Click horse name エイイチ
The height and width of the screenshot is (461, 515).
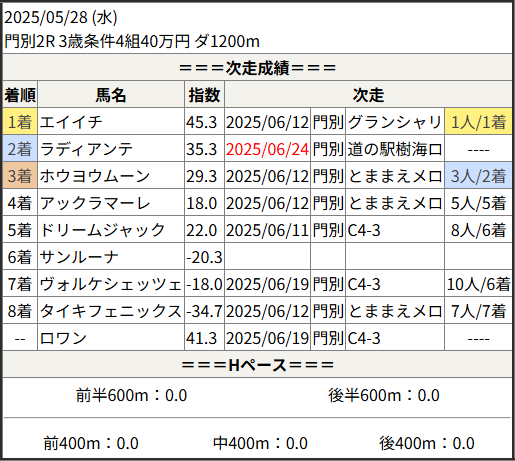tap(71, 122)
